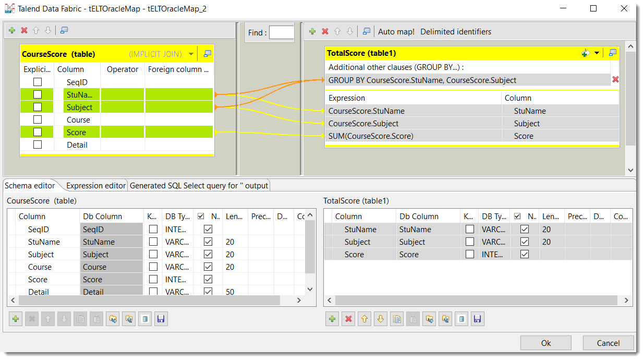
Task: Click red delete icon in TotalScore schema toolbar
Action: pyautogui.click(x=348, y=319)
